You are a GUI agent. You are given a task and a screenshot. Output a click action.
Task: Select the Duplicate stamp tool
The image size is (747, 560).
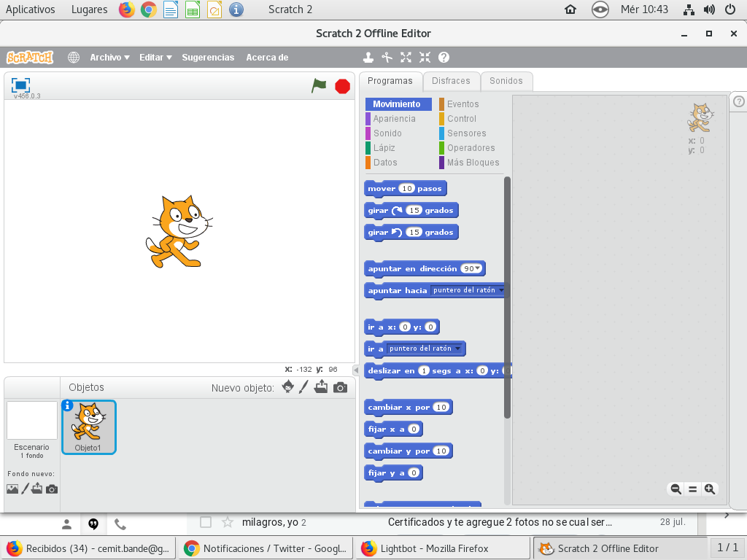click(368, 58)
